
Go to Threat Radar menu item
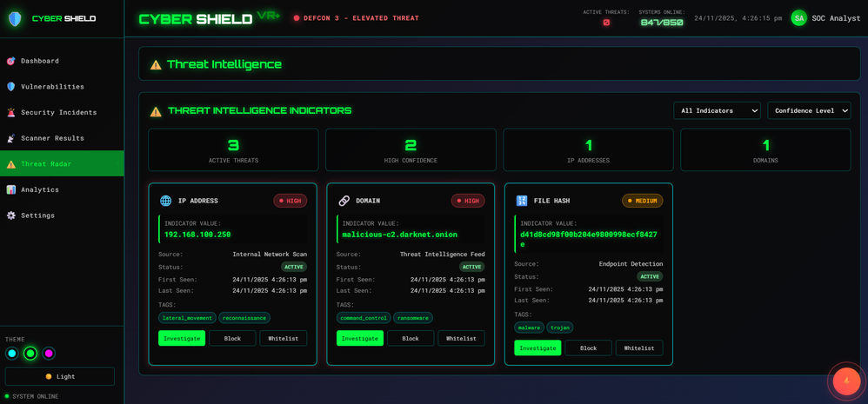pyautogui.click(x=62, y=163)
